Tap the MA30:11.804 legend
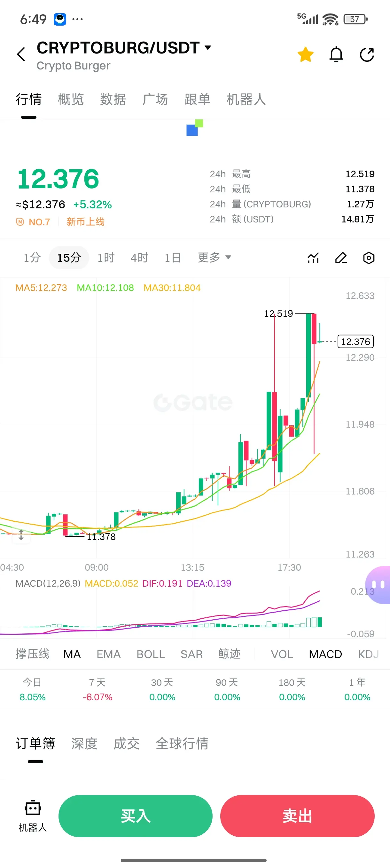This screenshot has height=868, width=390. (172, 288)
